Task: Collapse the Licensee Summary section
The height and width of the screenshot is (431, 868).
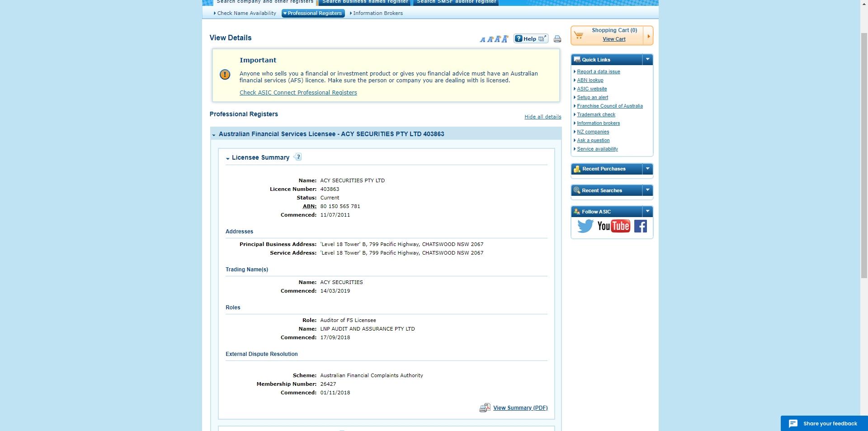Action: click(228, 158)
